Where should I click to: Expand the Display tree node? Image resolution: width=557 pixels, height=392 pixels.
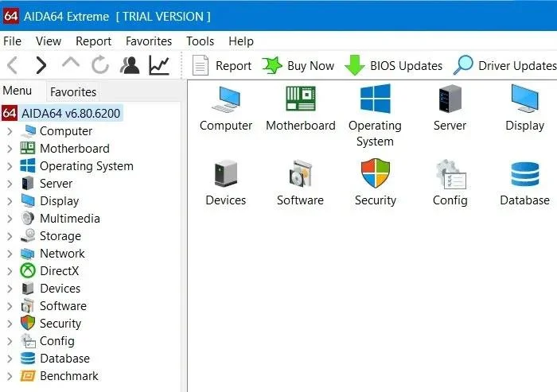click(x=10, y=201)
